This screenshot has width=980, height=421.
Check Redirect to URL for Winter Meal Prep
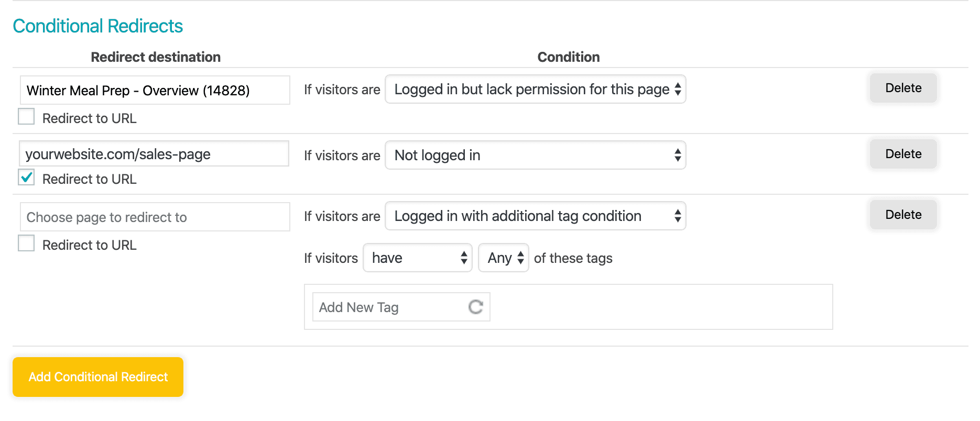(26, 116)
